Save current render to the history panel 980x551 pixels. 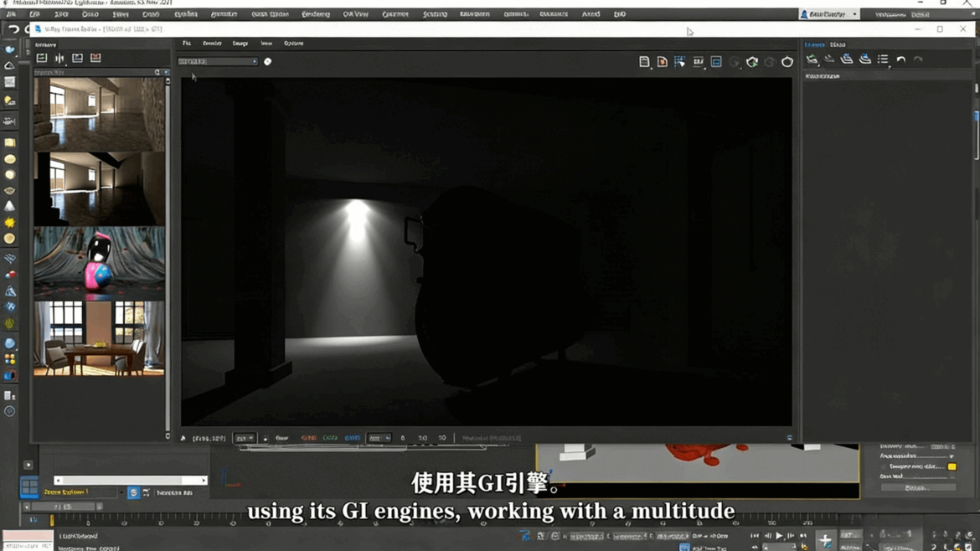click(x=40, y=58)
